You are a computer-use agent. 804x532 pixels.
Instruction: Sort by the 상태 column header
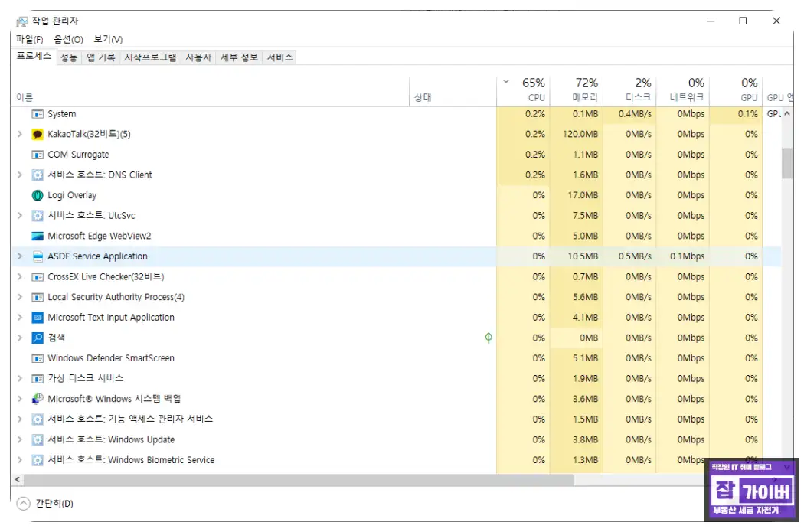(453, 91)
